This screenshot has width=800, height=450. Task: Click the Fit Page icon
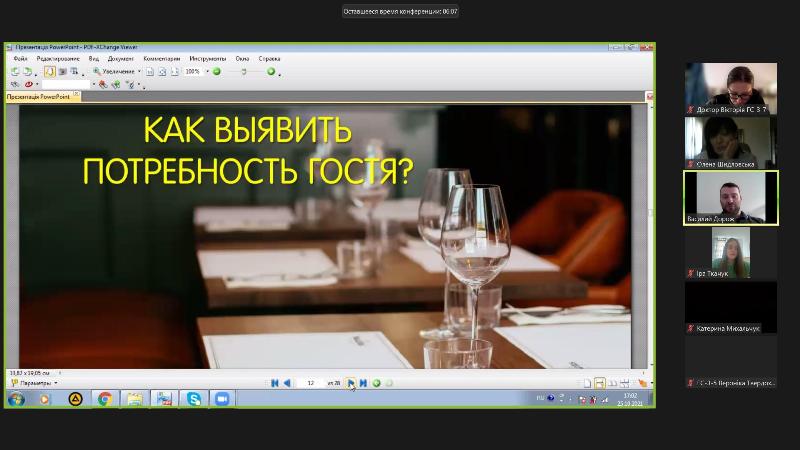[162, 71]
